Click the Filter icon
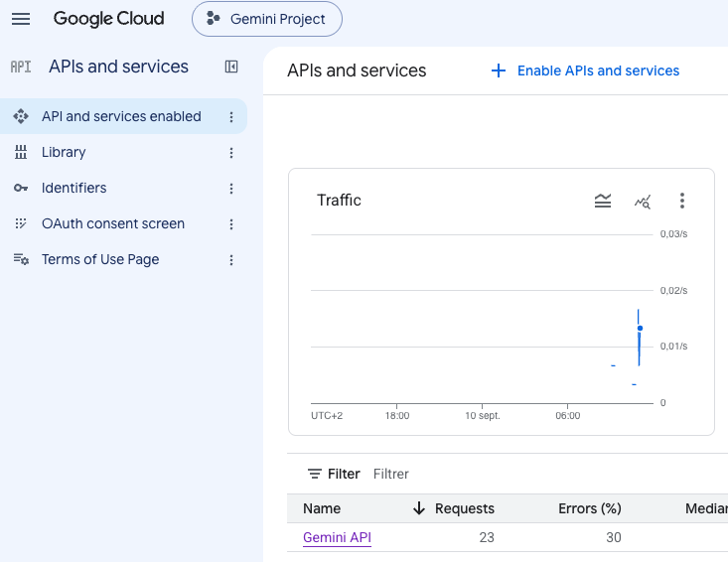 pyautogui.click(x=314, y=474)
